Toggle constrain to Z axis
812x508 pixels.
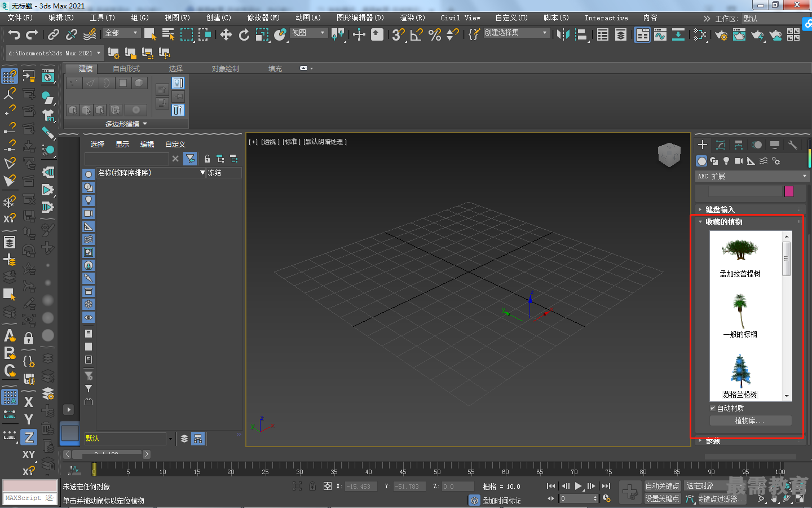29,437
